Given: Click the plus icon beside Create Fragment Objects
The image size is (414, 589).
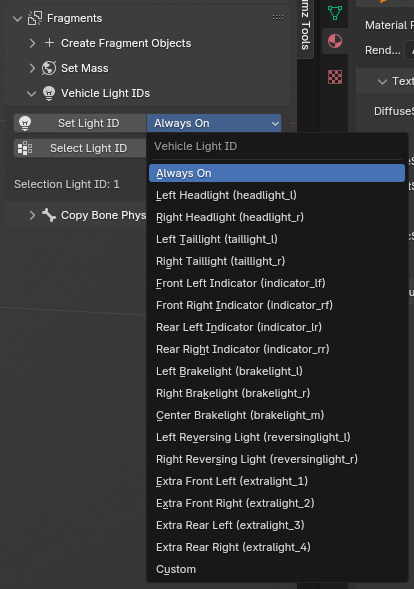Looking at the screenshot, I should click(x=49, y=43).
